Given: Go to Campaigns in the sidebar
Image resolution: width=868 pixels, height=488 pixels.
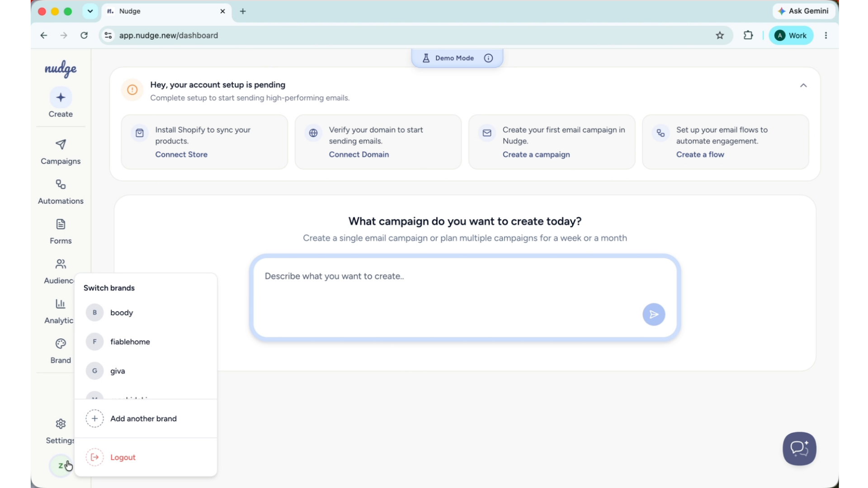Looking at the screenshot, I should tap(61, 152).
